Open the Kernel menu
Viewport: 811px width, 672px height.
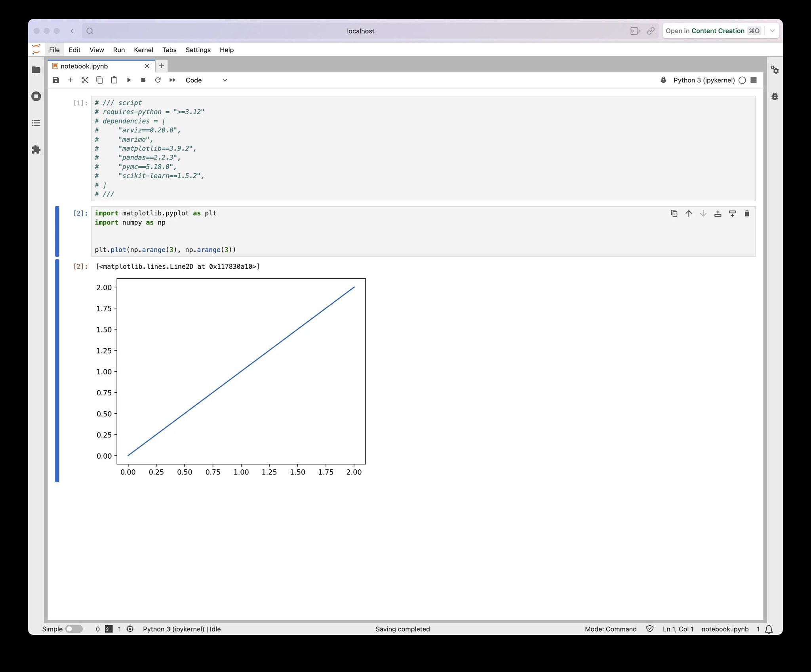(143, 50)
